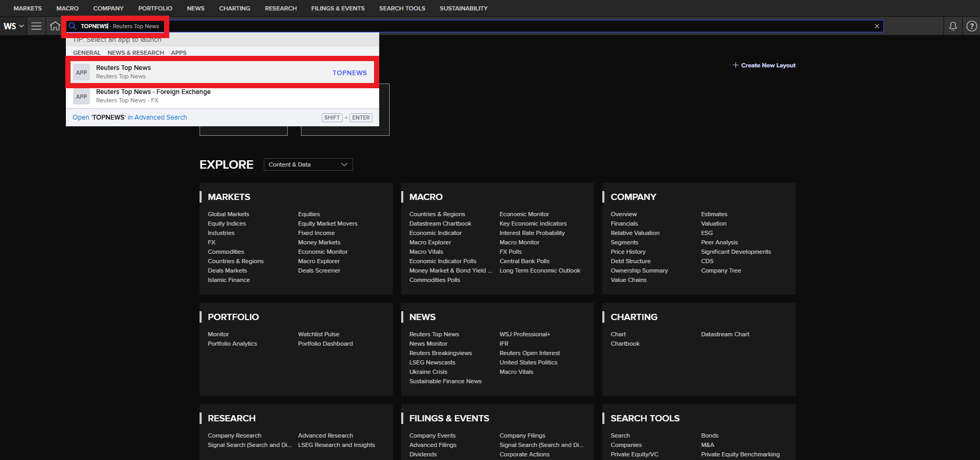Open Central Bank Polls link
Screen dimensions: 980x460
click(524, 261)
